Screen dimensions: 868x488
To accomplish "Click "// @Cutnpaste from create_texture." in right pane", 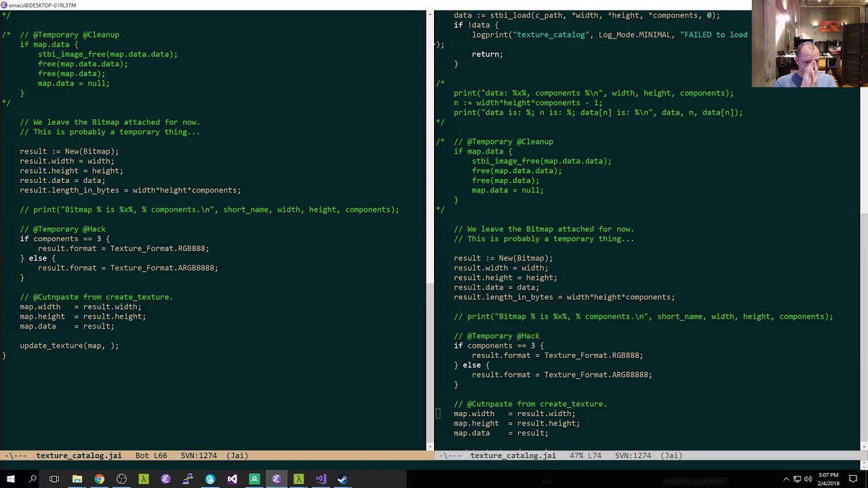I will click(530, 404).
